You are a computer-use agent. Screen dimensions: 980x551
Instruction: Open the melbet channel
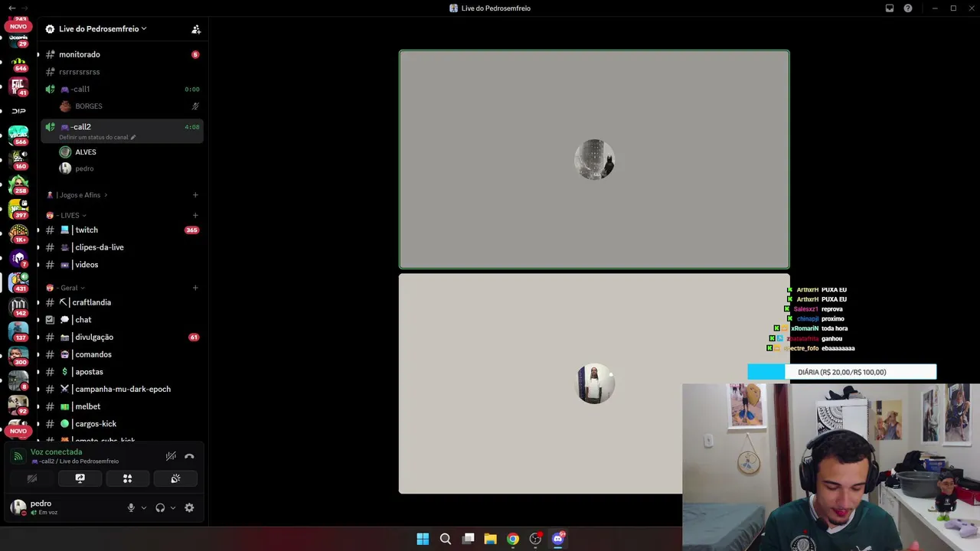click(122, 406)
